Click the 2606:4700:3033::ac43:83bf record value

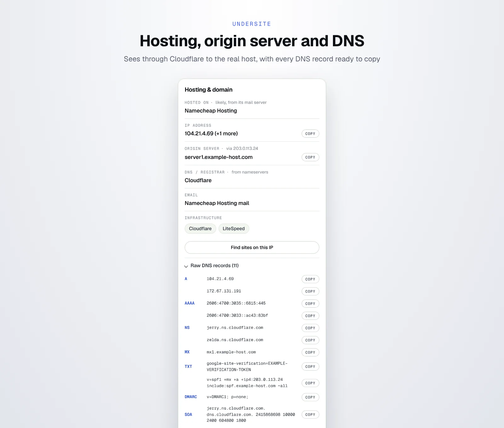click(x=237, y=315)
